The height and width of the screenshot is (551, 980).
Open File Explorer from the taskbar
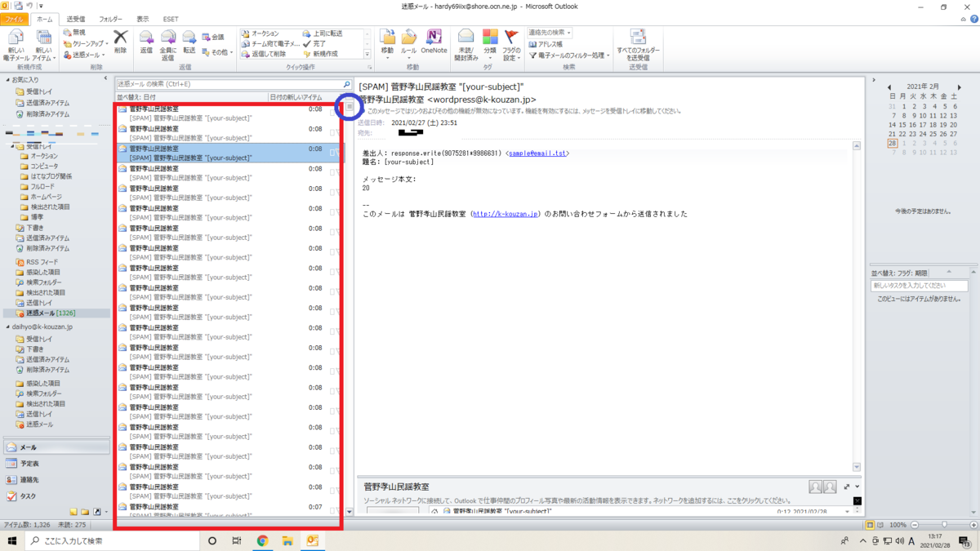coord(287,540)
